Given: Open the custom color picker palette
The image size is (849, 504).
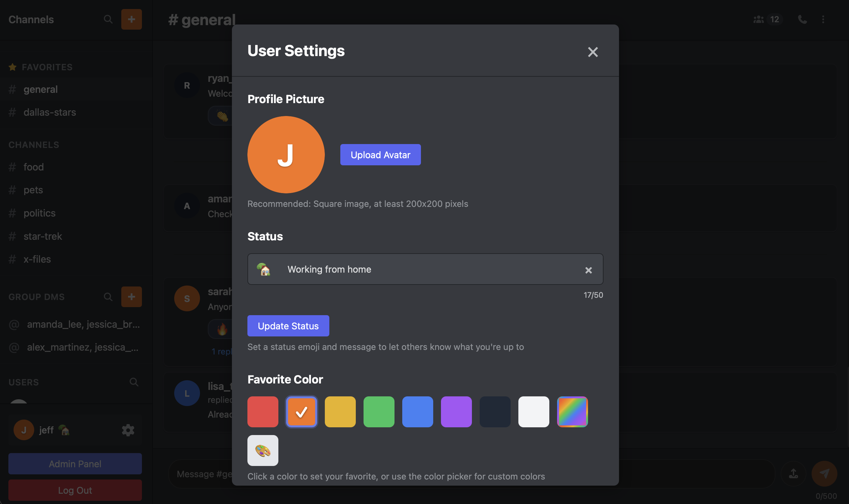Looking at the screenshot, I should coord(263,450).
